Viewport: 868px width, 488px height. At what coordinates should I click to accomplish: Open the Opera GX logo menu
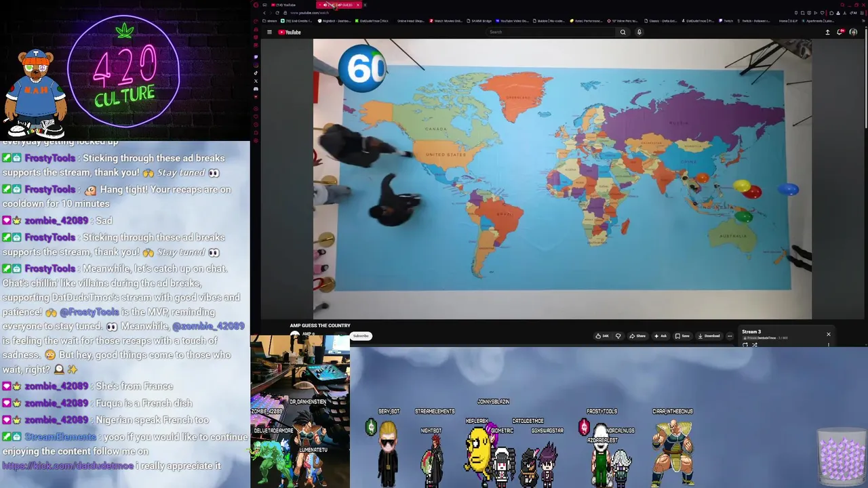pyautogui.click(x=256, y=5)
